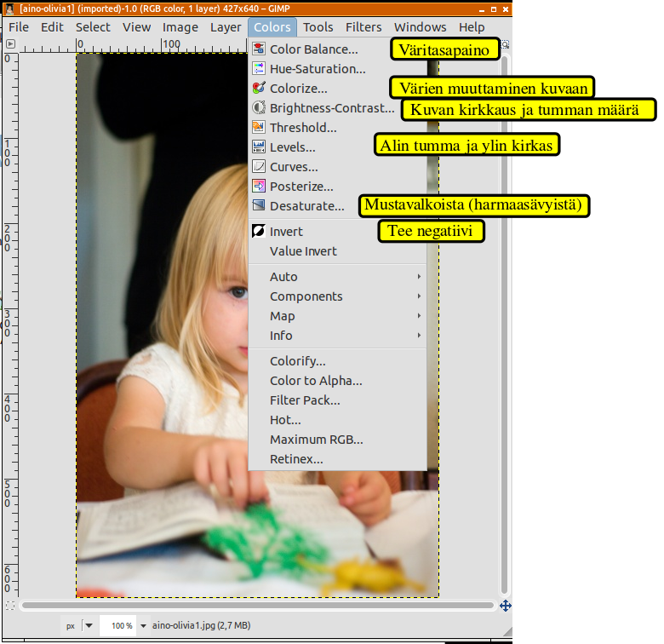This screenshot has width=664, height=644.
Task: Click the left vertical ruler
Action: tap(11, 324)
